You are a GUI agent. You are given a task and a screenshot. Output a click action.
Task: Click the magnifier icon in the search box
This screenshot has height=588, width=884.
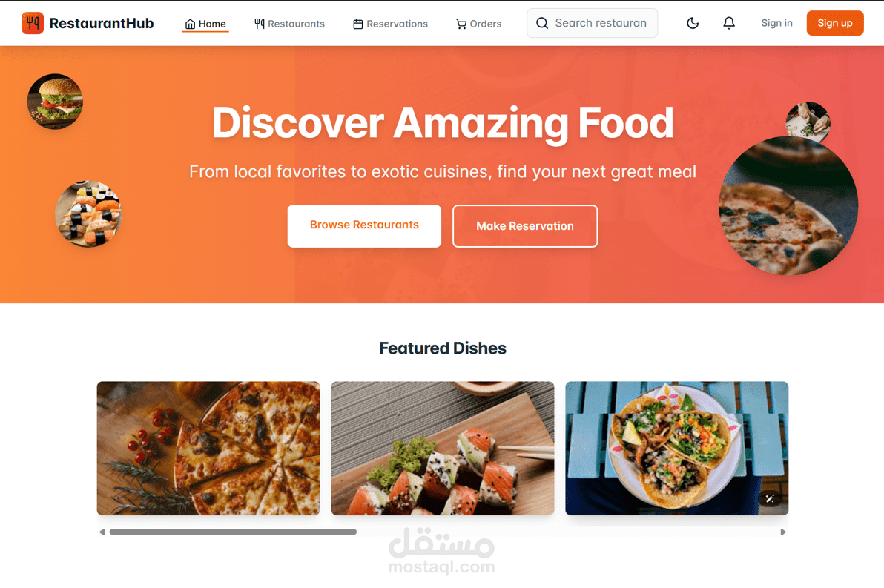click(x=542, y=23)
